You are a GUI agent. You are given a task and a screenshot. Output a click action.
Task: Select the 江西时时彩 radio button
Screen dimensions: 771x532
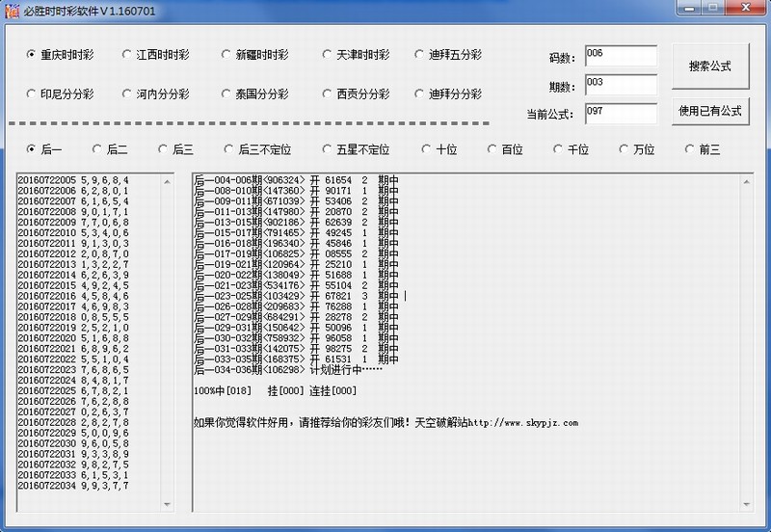(x=128, y=55)
